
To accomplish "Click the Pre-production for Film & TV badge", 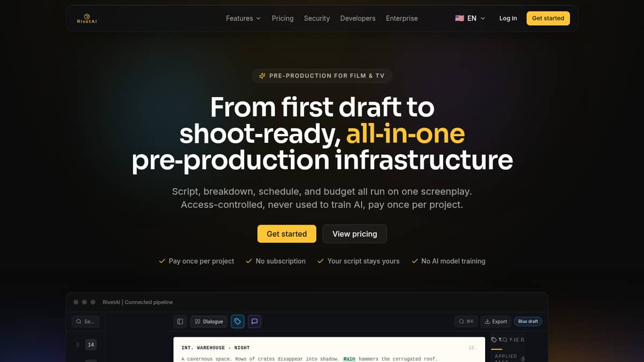I will click(x=322, y=76).
